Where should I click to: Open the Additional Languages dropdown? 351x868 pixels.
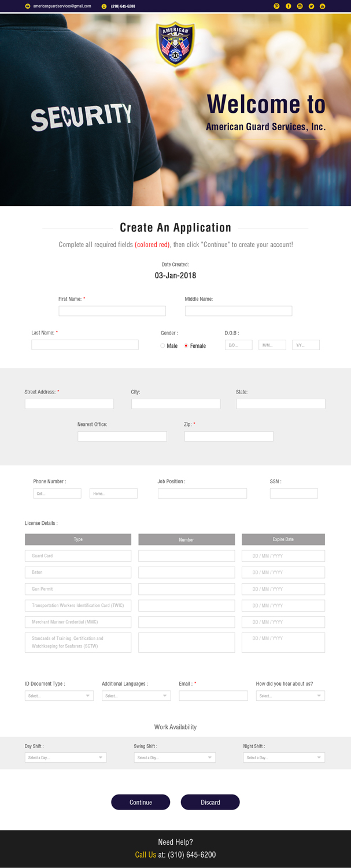tap(136, 696)
